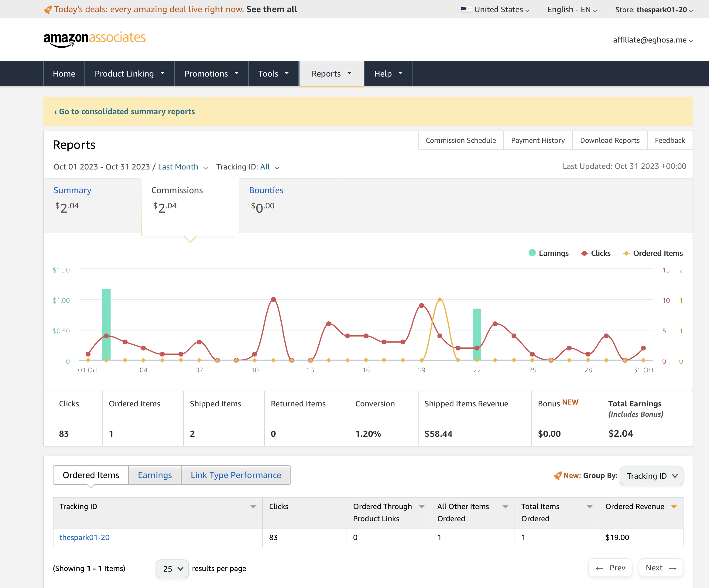Click the United States flag icon
Image resolution: width=709 pixels, height=588 pixels.
point(466,10)
